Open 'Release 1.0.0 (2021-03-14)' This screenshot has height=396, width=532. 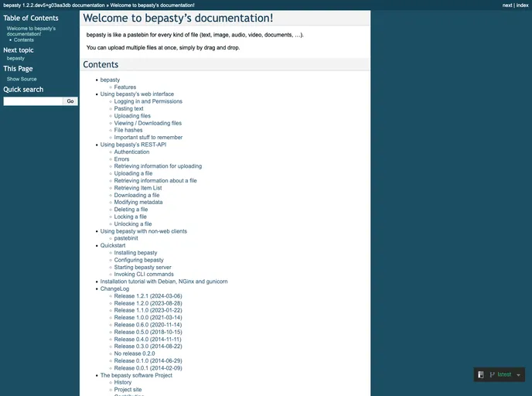[x=148, y=318]
